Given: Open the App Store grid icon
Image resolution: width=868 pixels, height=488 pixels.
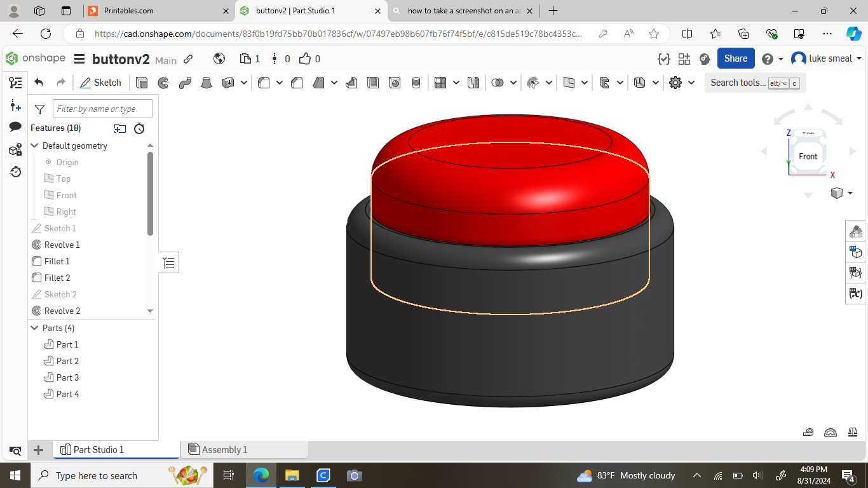Looking at the screenshot, I should tap(684, 58).
